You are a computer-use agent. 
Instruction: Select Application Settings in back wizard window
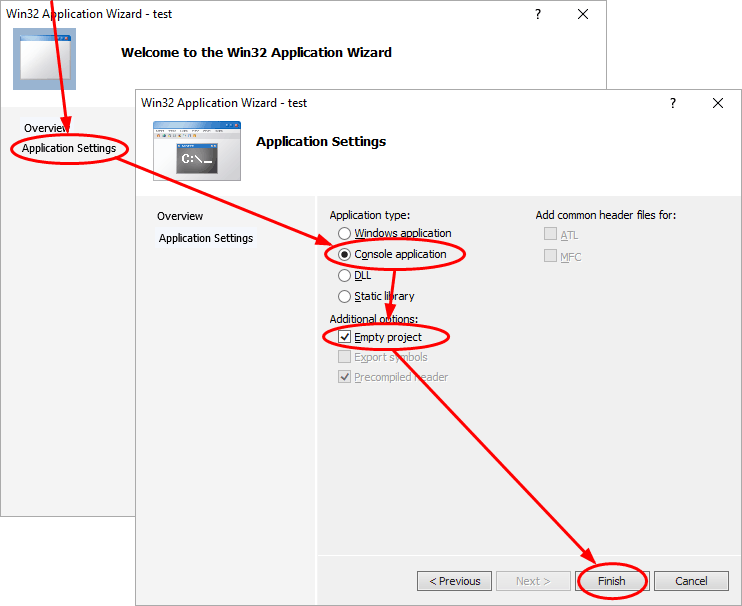tap(69, 148)
